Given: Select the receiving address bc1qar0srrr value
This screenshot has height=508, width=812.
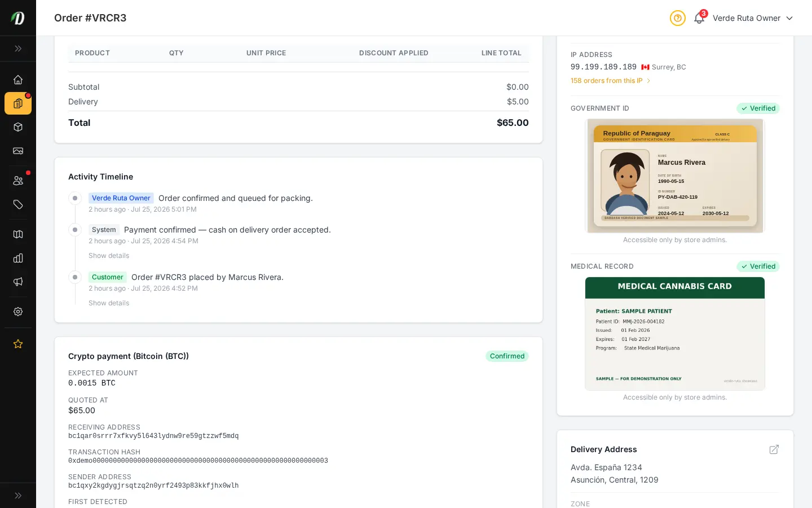Looking at the screenshot, I should (153, 436).
